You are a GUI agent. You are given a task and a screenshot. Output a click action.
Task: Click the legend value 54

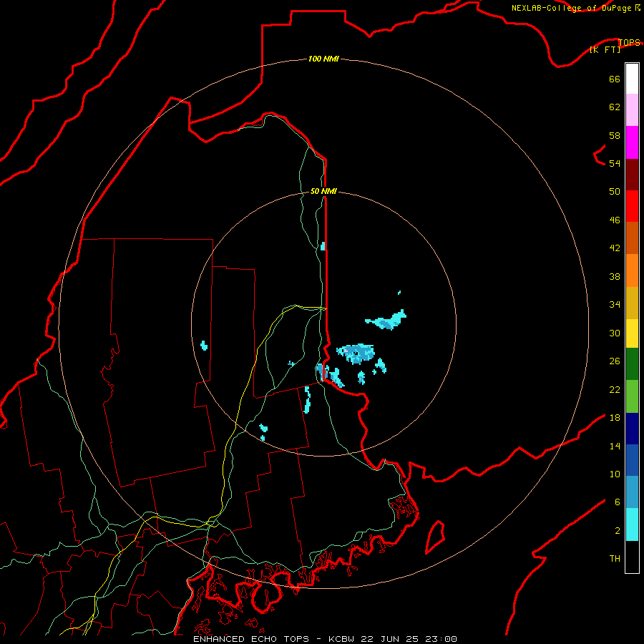coord(615,163)
